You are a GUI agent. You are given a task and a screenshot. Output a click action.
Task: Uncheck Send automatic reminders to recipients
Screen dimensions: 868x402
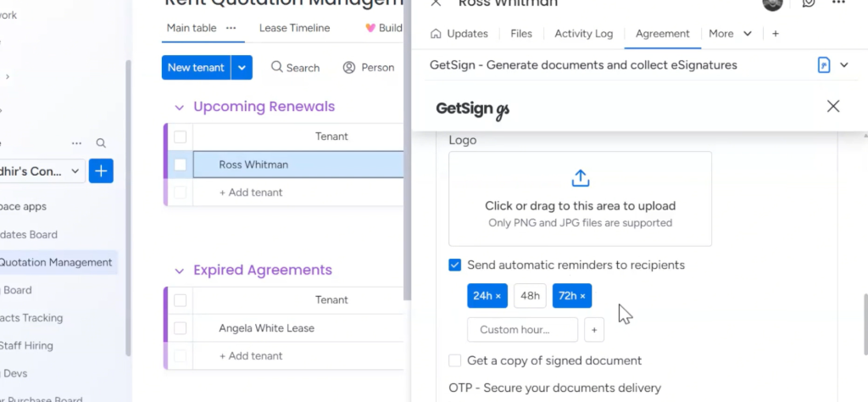(x=454, y=265)
